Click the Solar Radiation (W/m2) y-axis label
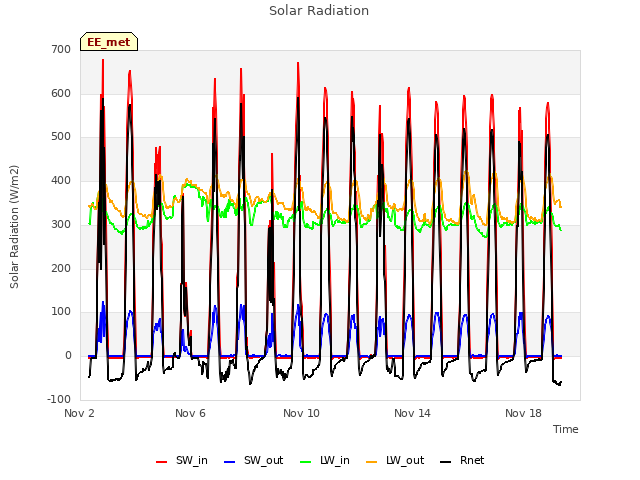The width and height of the screenshot is (640, 480). tap(14, 227)
